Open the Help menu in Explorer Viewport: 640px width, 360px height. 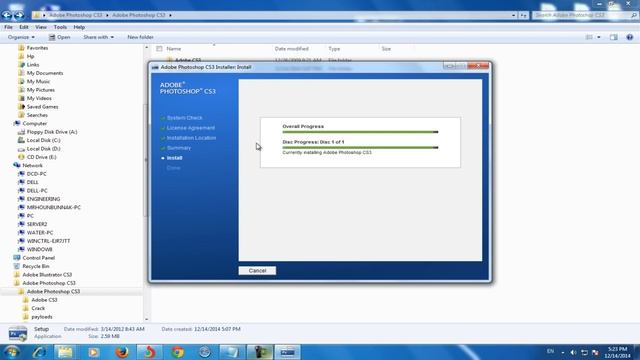pos(79,27)
